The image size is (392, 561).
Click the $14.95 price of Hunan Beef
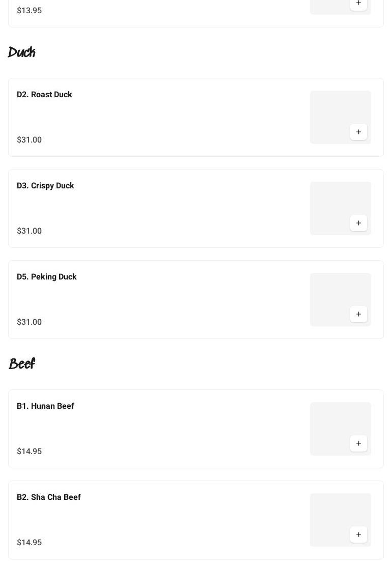point(30,452)
